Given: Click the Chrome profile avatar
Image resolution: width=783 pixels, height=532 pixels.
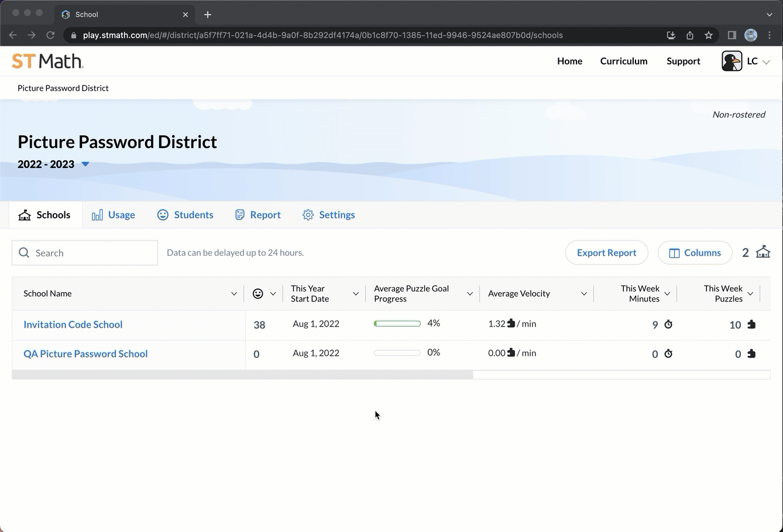Looking at the screenshot, I should click(x=751, y=35).
